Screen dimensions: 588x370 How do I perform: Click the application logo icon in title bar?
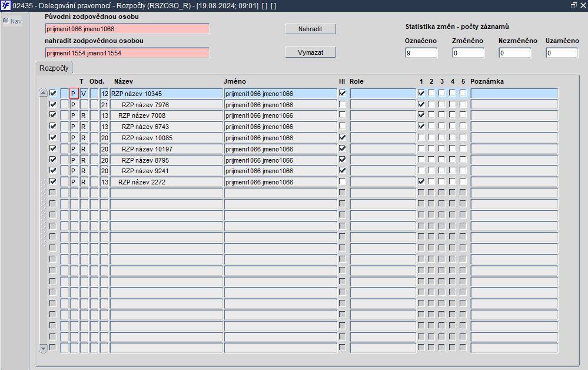(6, 5)
